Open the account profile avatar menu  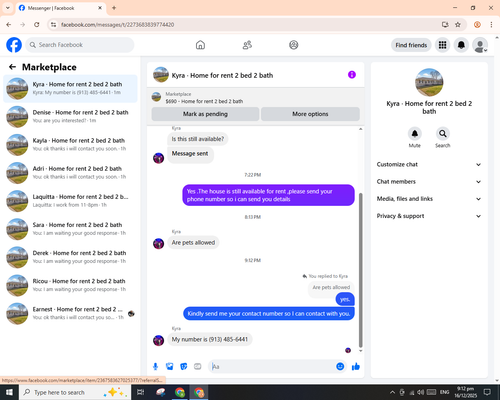pyautogui.click(x=480, y=45)
